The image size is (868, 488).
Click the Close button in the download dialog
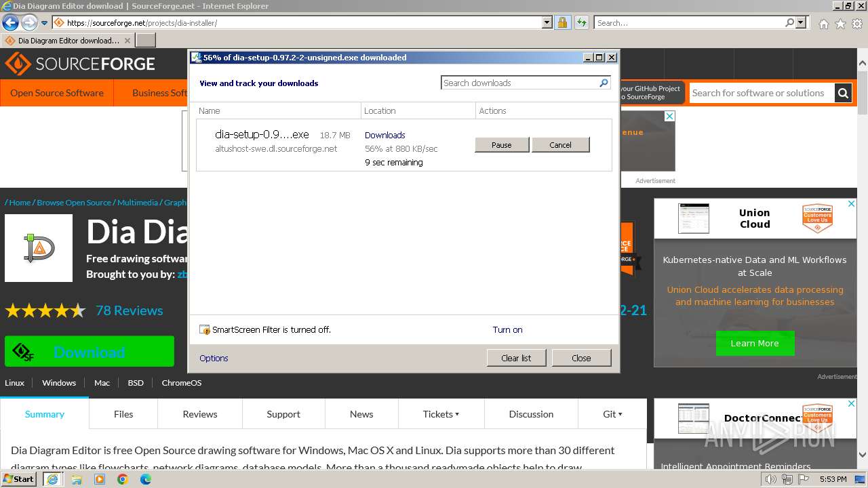[x=581, y=358]
